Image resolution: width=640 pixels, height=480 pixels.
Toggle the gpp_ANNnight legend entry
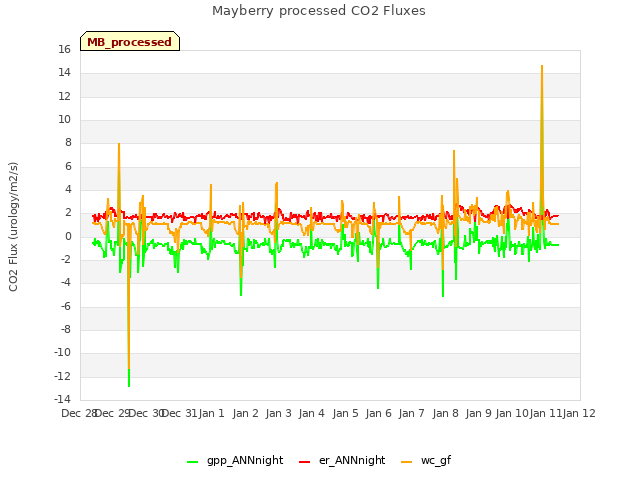[235, 460]
